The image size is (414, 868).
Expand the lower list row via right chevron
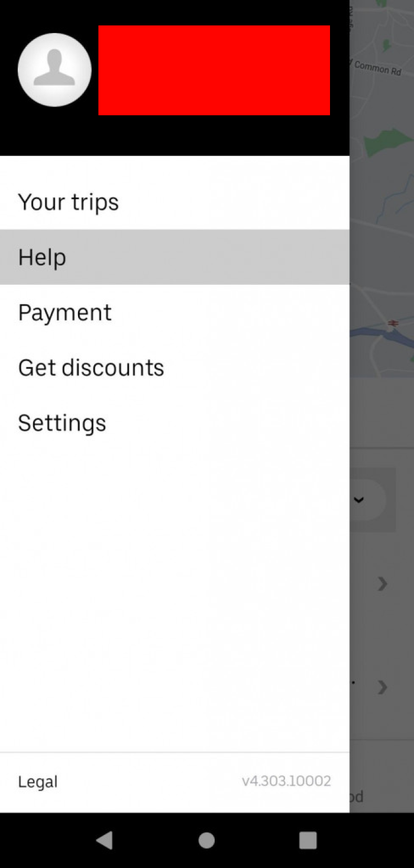(x=382, y=687)
